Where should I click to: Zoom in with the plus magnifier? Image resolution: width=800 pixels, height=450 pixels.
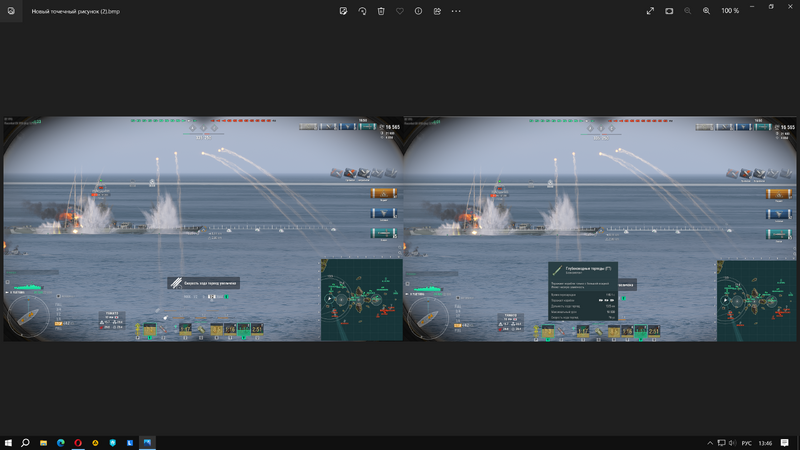click(x=706, y=10)
